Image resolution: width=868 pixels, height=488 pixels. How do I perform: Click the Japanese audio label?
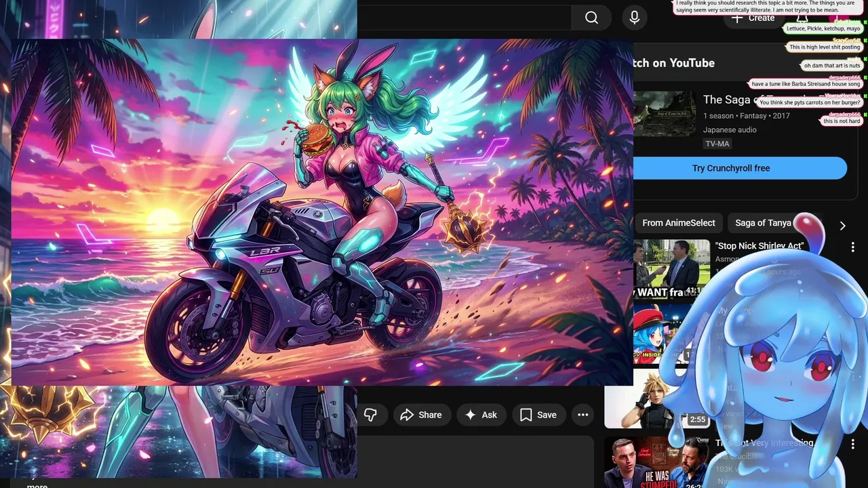(x=730, y=129)
